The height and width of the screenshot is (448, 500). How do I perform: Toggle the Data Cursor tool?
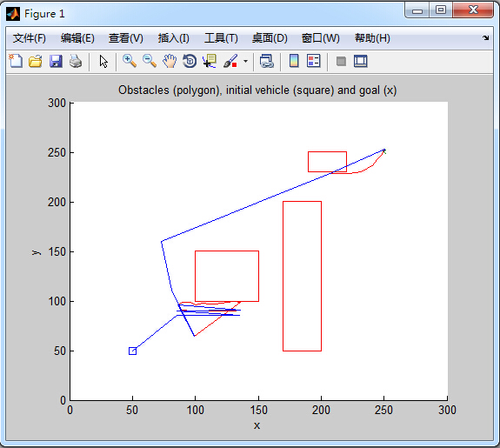[x=210, y=61]
